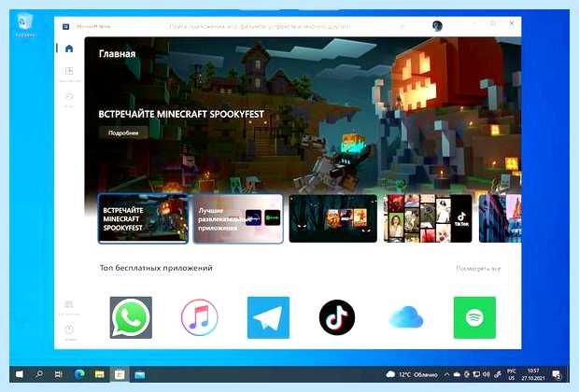
Task: Click the Топ бесплатных приложений heading
Action: [156, 268]
